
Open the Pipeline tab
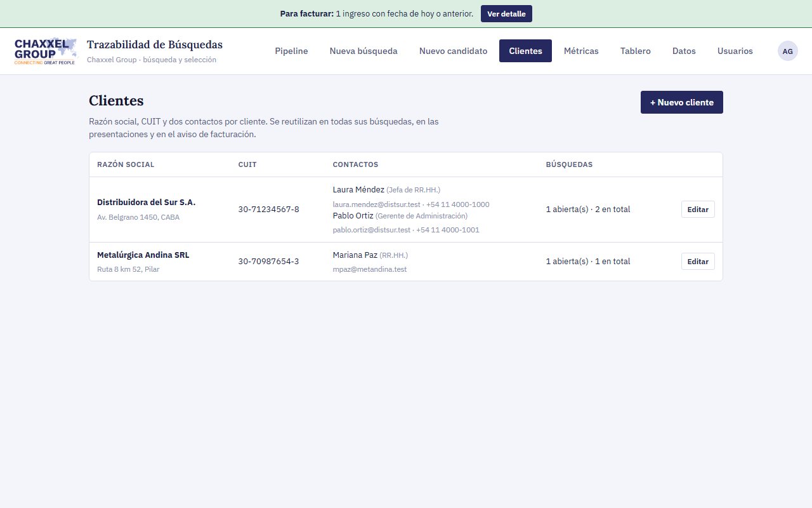(291, 51)
